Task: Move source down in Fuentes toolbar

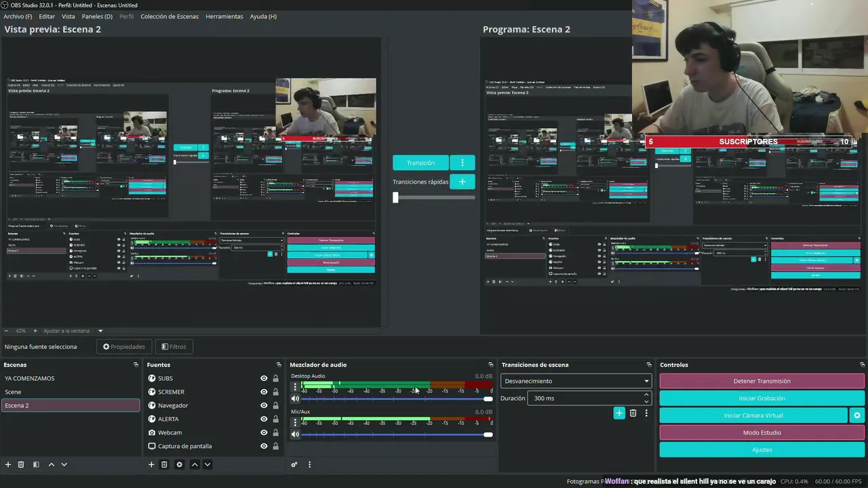Action: click(x=208, y=464)
